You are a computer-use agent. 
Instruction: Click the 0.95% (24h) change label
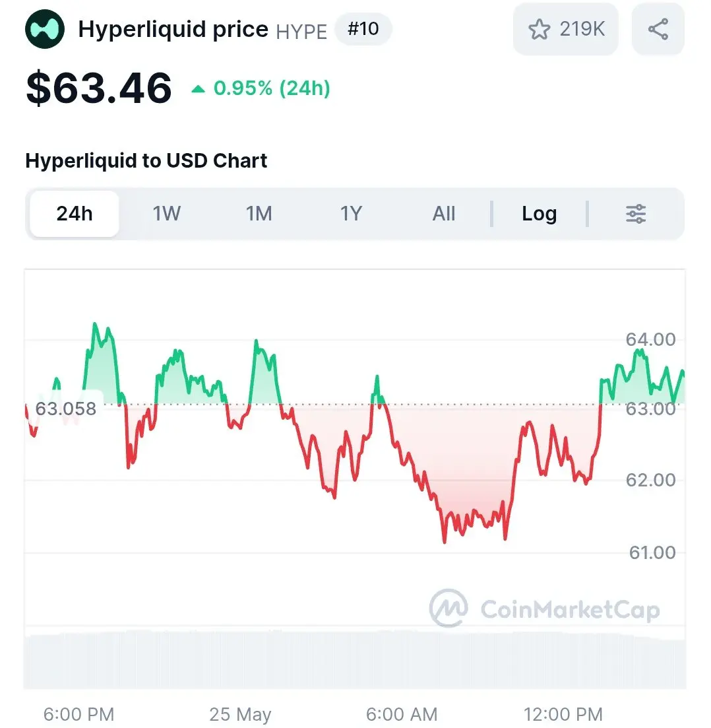[272, 88]
